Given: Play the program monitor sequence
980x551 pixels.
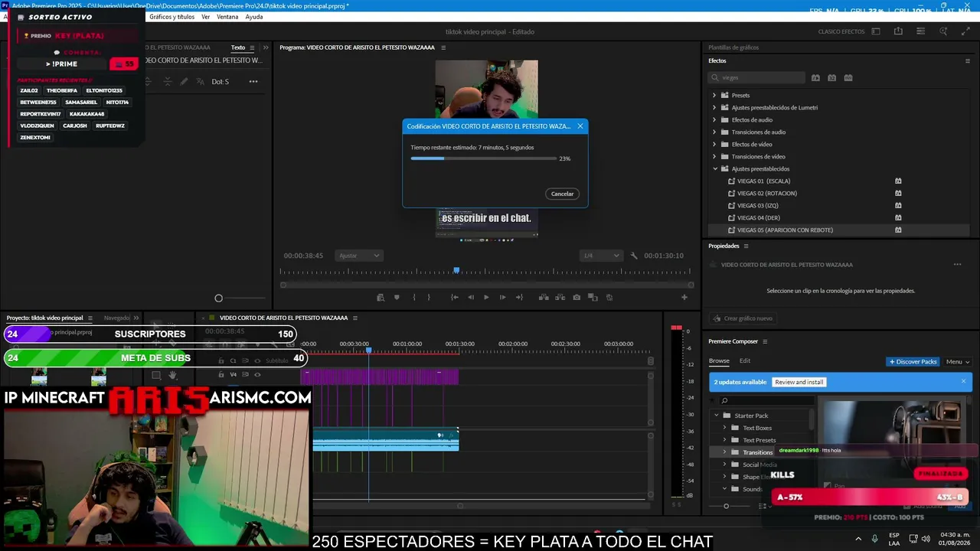Looking at the screenshot, I should coord(486,297).
